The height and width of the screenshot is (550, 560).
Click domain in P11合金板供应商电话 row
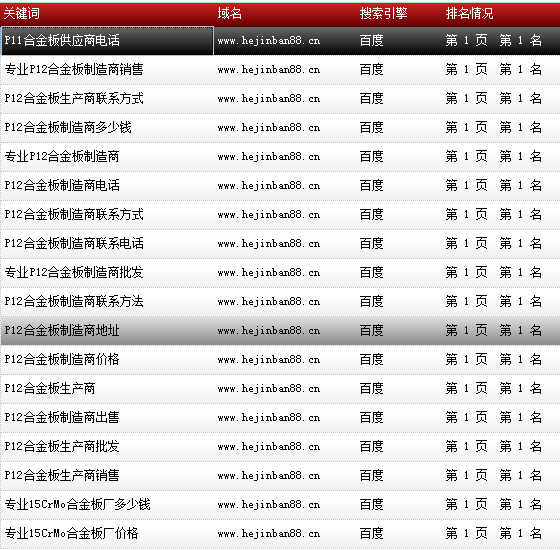[269, 41]
